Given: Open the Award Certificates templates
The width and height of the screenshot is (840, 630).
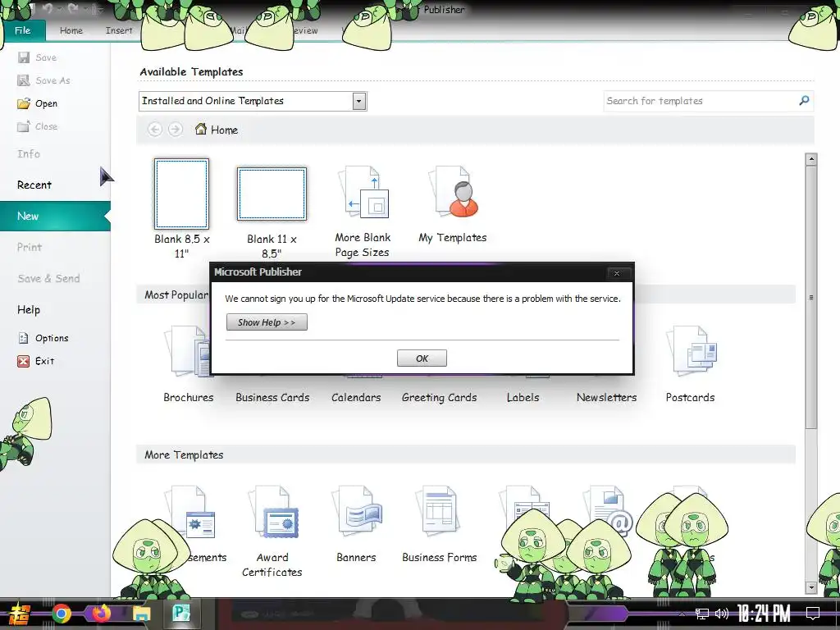Looking at the screenshot, I should pos(272,531).
